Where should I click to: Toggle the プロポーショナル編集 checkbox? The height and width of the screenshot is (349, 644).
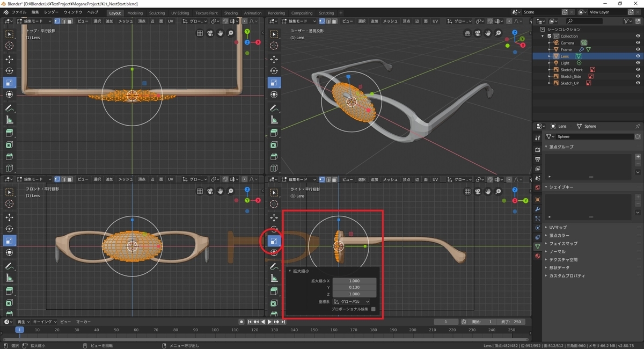tap(374, 309)
